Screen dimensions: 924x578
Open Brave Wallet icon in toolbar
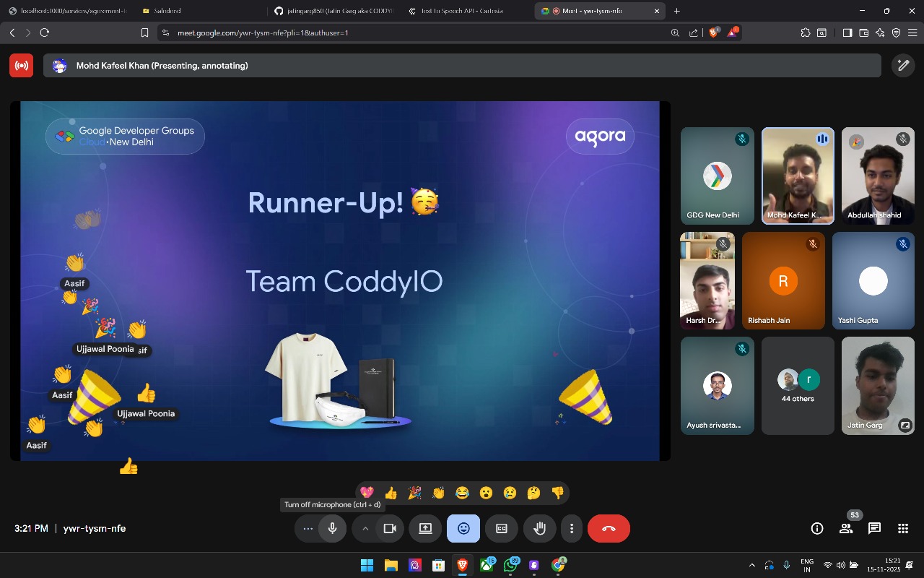(864, 33)
